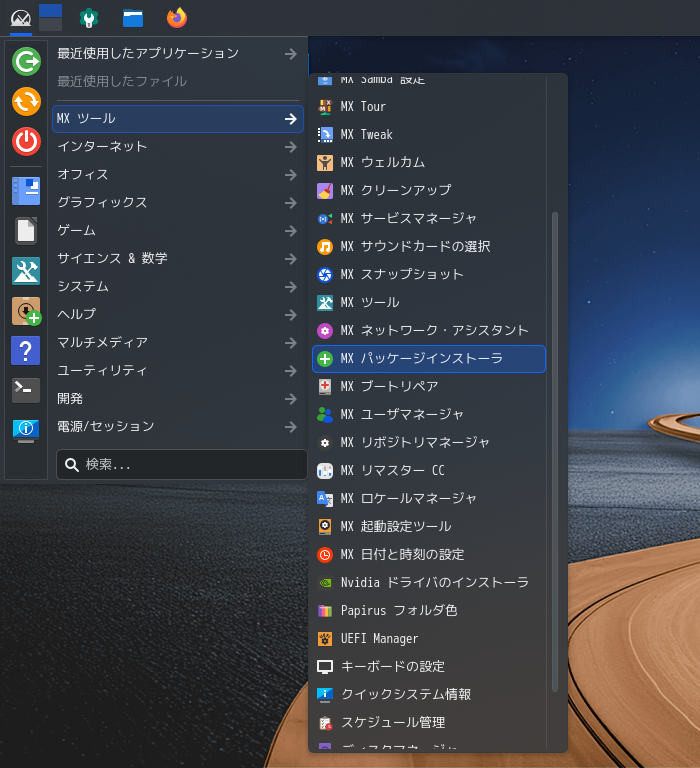Expand the システム category arrow
Viewport: 700px width, 768px height.
click(x=291, y=287)
